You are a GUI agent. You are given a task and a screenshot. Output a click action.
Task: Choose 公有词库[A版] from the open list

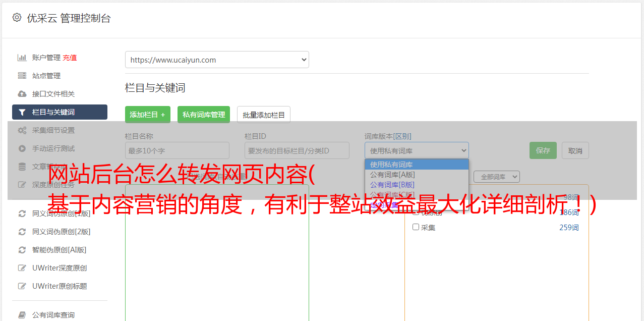[417, 175]
